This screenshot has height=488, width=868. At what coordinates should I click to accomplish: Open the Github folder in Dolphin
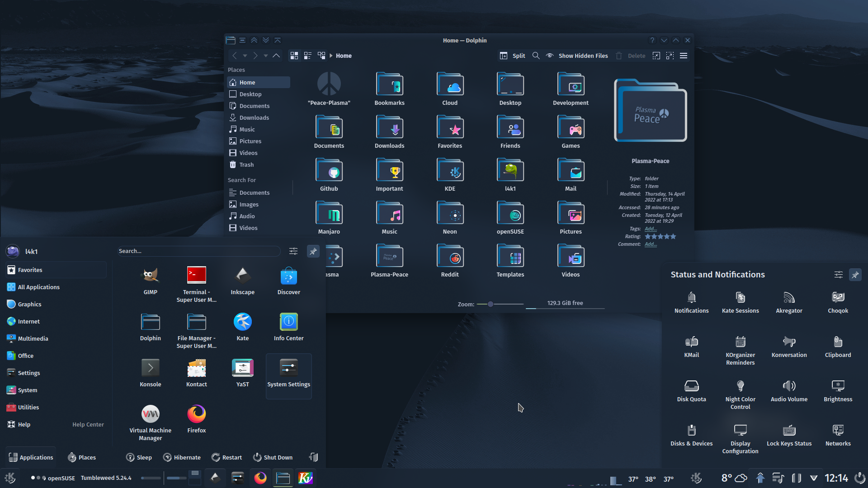329,175
